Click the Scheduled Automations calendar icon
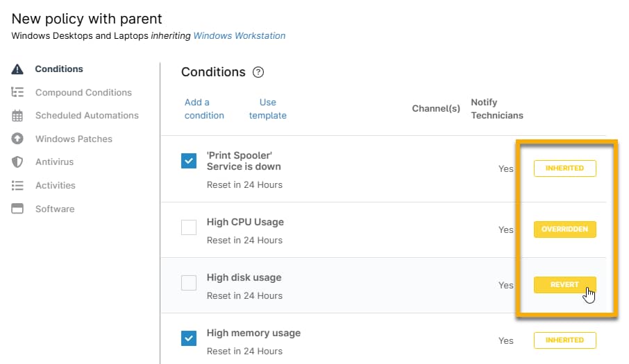This screenshot has width=629, height=364. tap(18, 116)
